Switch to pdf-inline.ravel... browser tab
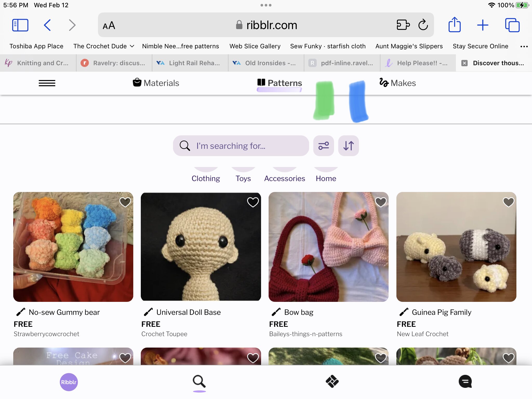The image size is (532, 399). pyautogui.click(x=342, y=63)
